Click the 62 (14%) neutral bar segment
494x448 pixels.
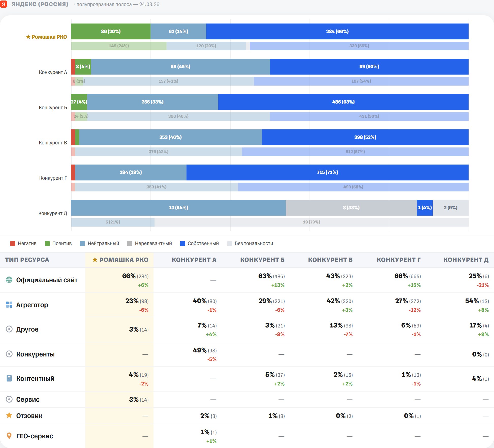pyautogui.click(x=178, y=32)
